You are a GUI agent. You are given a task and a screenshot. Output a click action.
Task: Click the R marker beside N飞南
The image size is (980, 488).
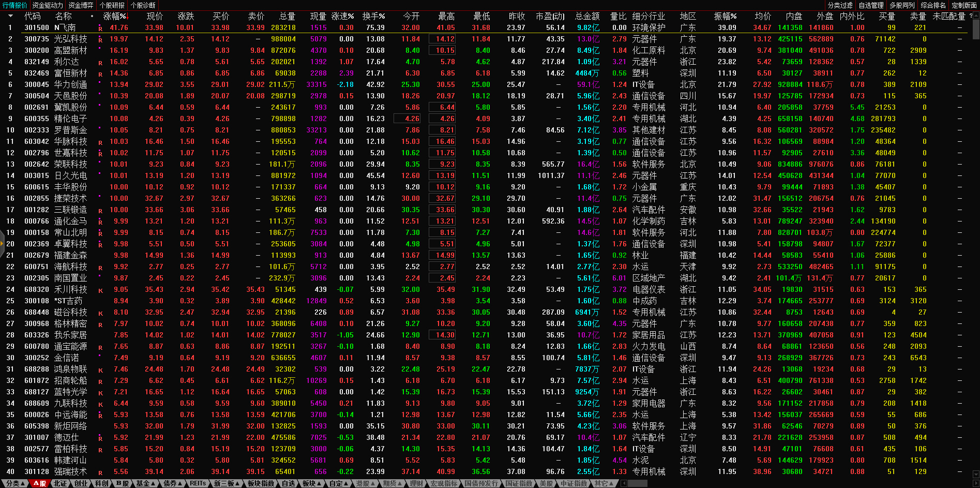(x=100, y=28)
